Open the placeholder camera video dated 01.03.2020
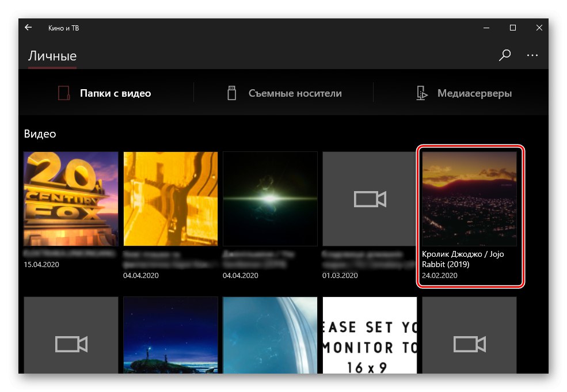The width and height of the screenshot is (567, 392). click(370, 199)
